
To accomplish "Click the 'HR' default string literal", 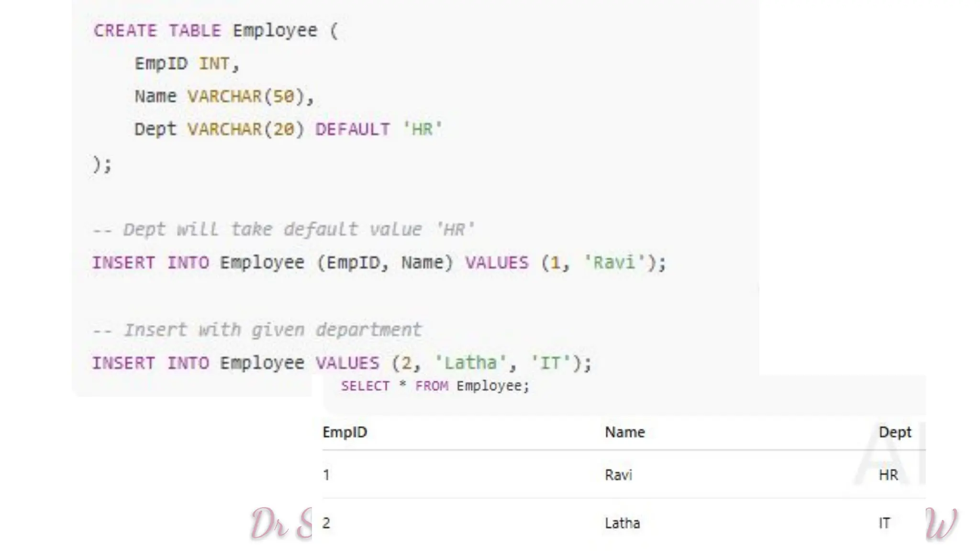I will 422,129.
